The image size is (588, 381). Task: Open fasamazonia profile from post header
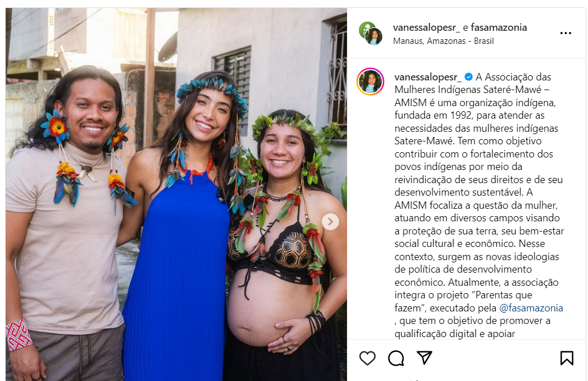point(499,27)
